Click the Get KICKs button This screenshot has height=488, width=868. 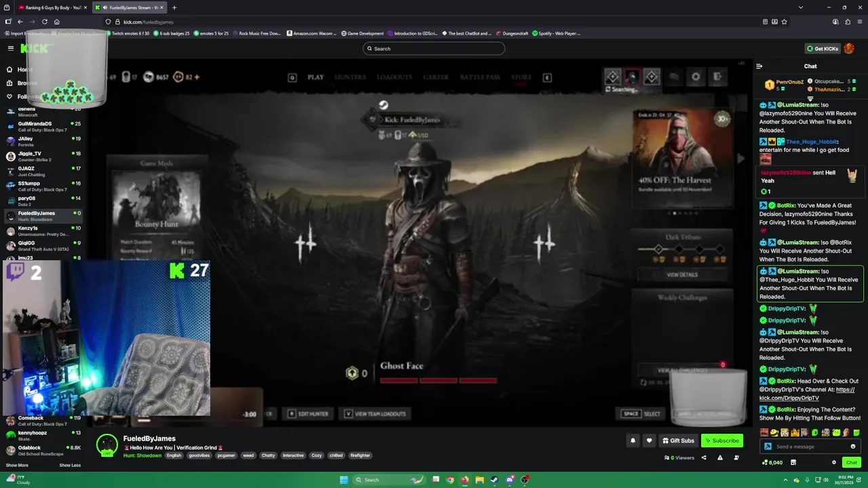[x=822, y=49]
